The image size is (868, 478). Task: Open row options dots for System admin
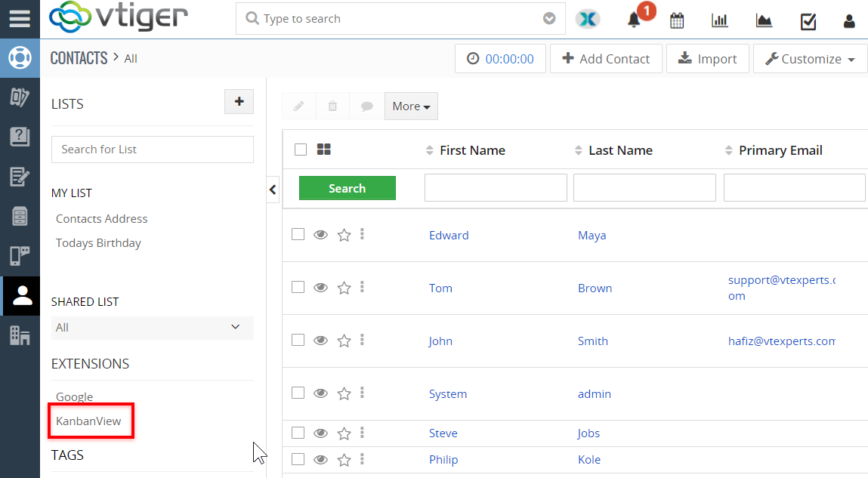(362, 393)
